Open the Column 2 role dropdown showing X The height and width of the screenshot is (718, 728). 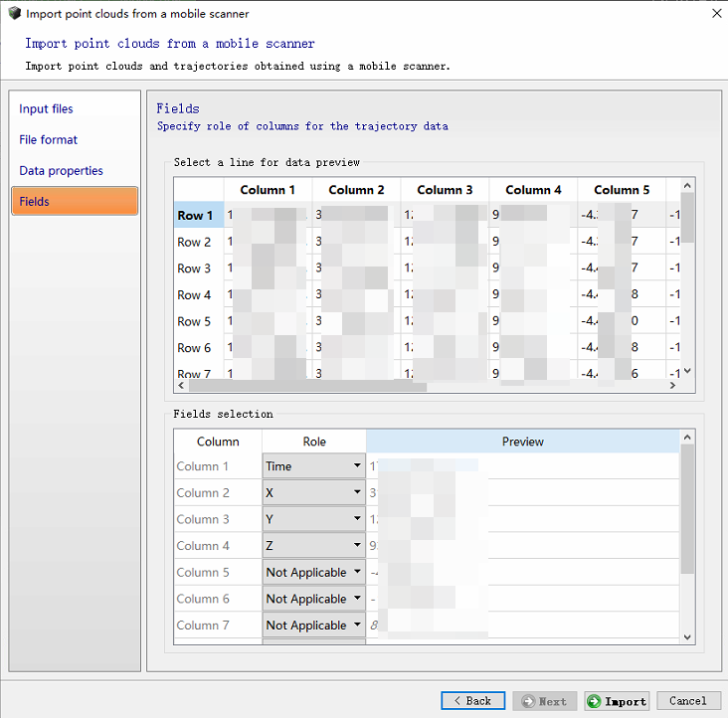(313, 492)
